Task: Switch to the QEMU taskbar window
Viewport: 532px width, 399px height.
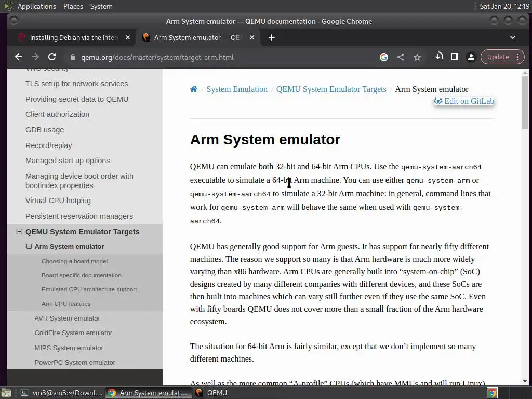Action: [211, 393]
